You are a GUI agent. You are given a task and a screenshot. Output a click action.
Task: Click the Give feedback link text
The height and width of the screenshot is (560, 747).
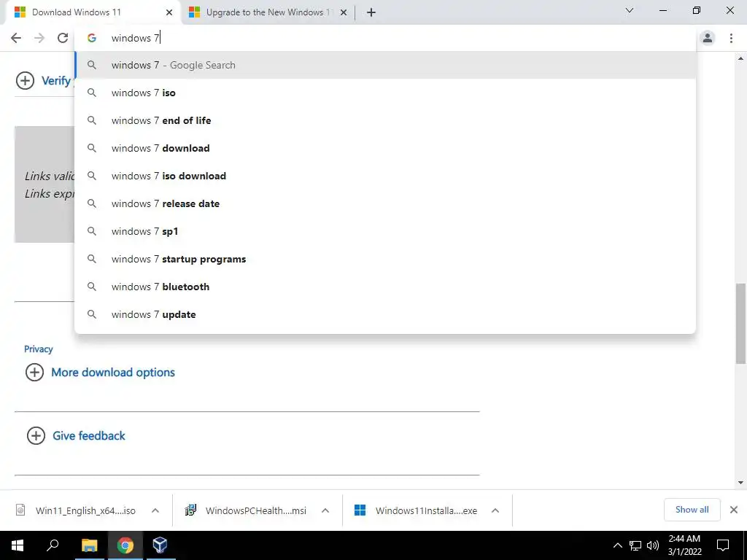pos(88,436)
